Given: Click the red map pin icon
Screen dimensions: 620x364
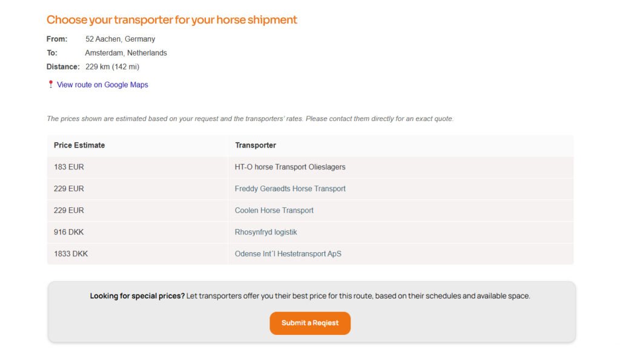Looking at the screenshot, I should pos(51,85).
